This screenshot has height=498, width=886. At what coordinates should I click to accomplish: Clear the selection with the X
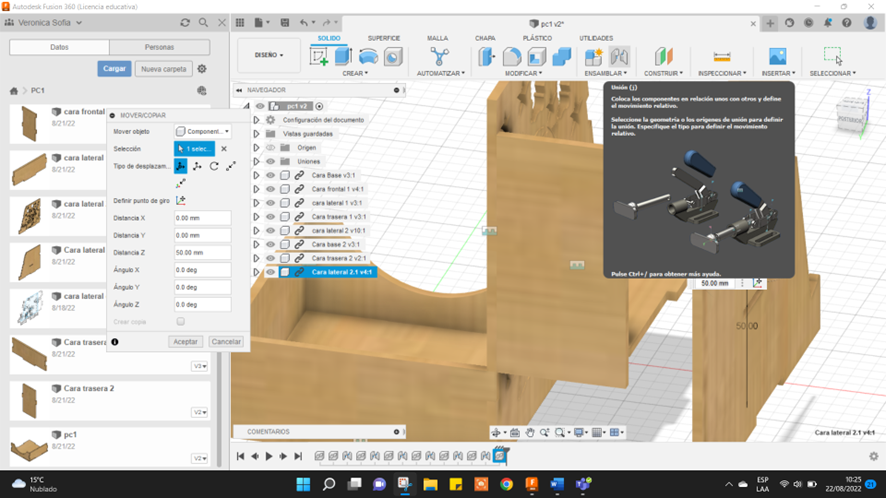[224, 149]
